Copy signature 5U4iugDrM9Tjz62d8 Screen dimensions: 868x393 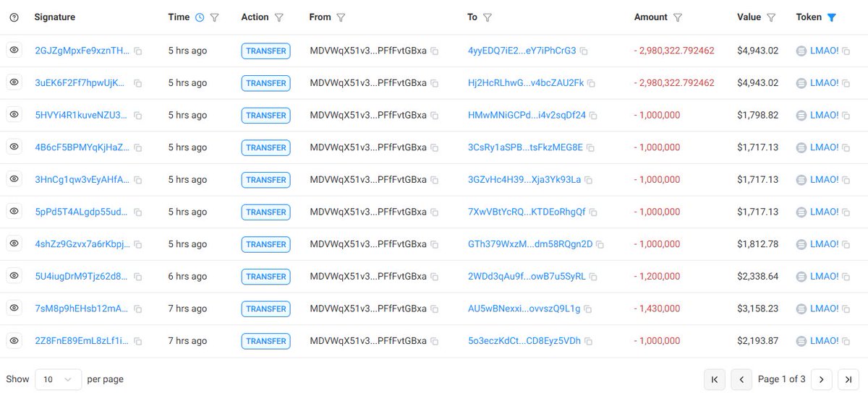tap(137, 277)
